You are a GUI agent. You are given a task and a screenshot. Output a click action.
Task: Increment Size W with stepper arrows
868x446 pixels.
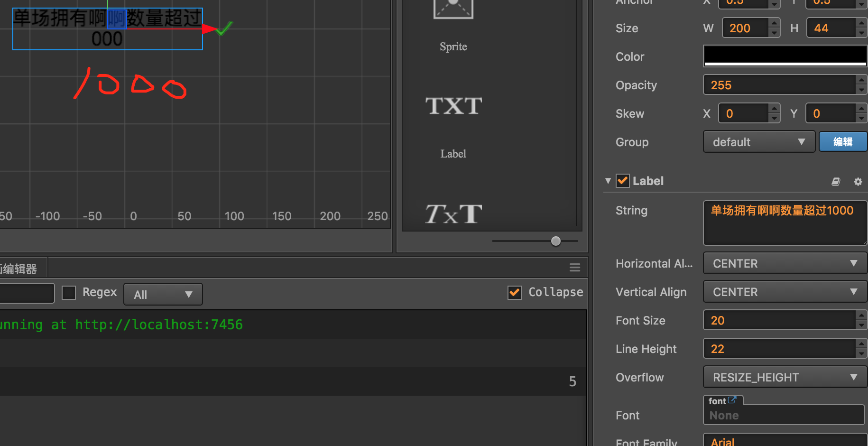coord(774,23)
